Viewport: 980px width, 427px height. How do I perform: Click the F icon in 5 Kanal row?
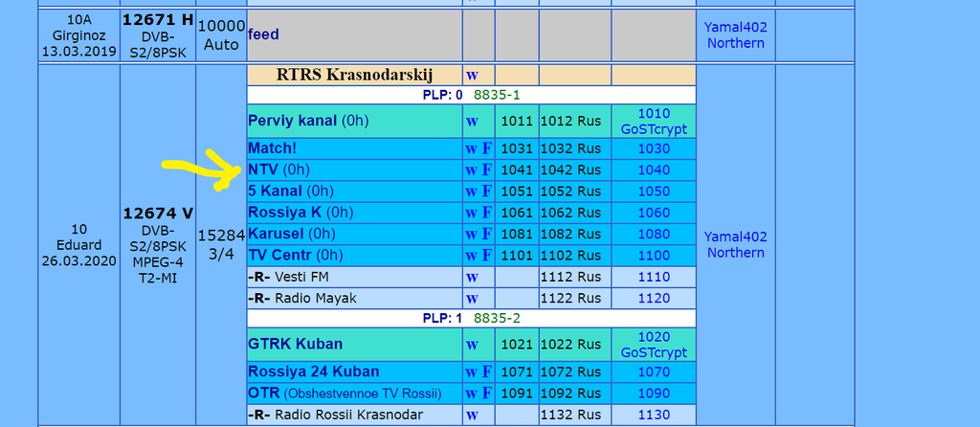coord(487,191)
